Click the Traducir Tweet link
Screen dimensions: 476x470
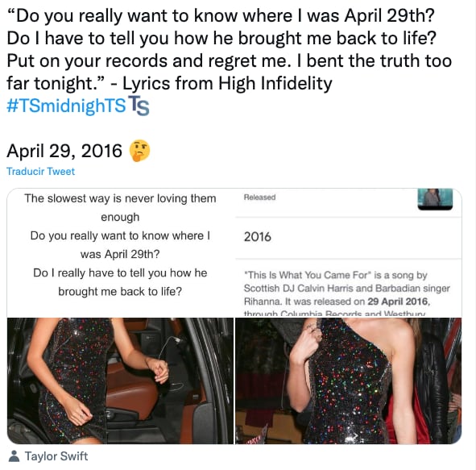[41, 172]
